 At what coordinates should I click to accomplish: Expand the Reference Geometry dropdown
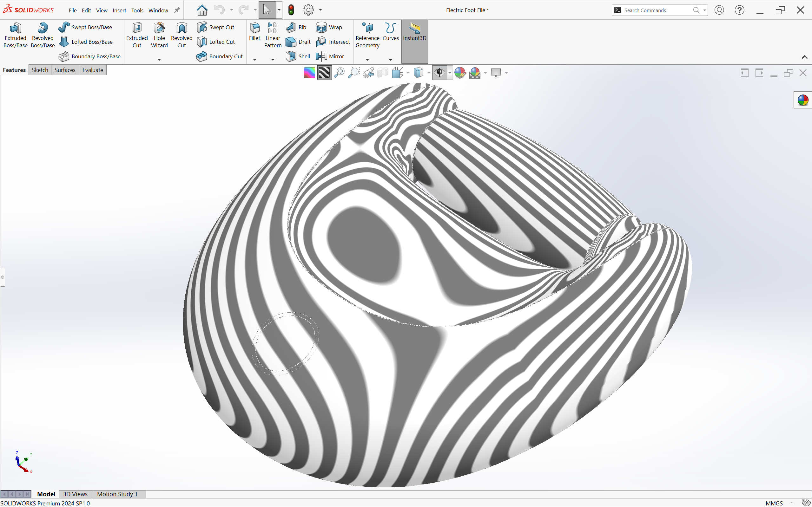(x=367, y=60)
